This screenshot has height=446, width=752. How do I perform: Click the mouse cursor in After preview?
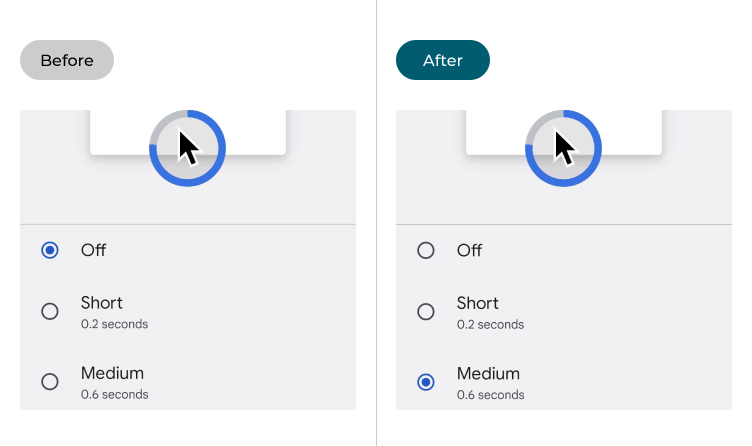point(565,148)
